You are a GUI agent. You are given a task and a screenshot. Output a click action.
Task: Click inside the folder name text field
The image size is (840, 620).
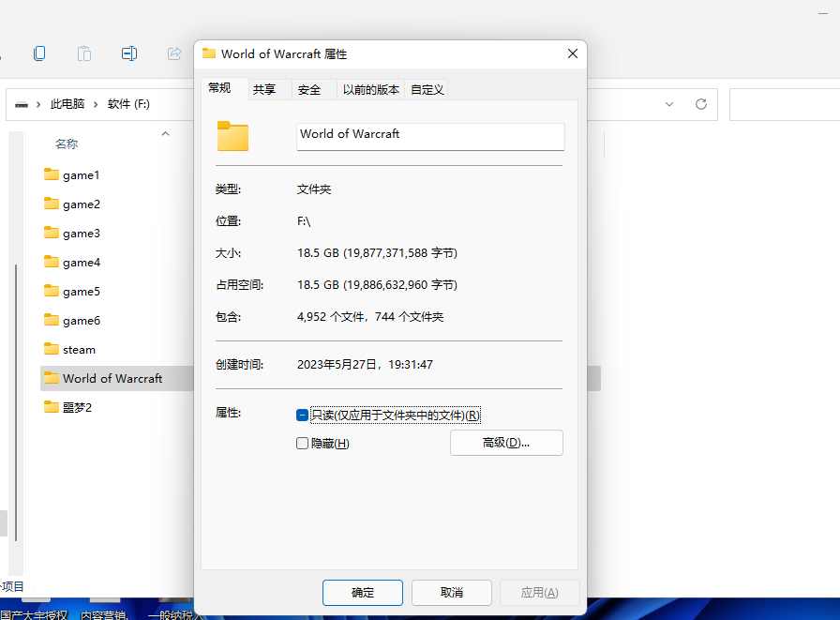(x=430, y=137)
